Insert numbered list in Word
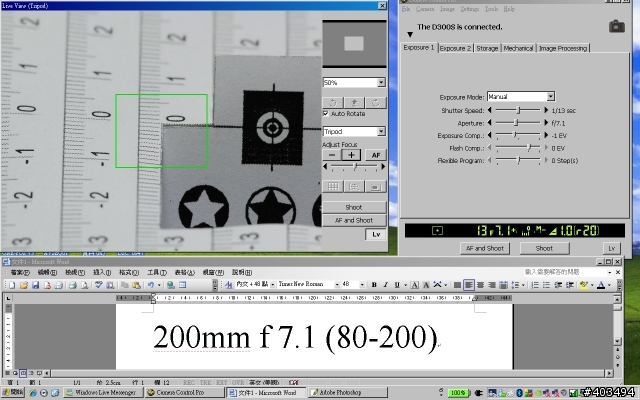Viewport: 640px width, 400px height. [535, 285]
